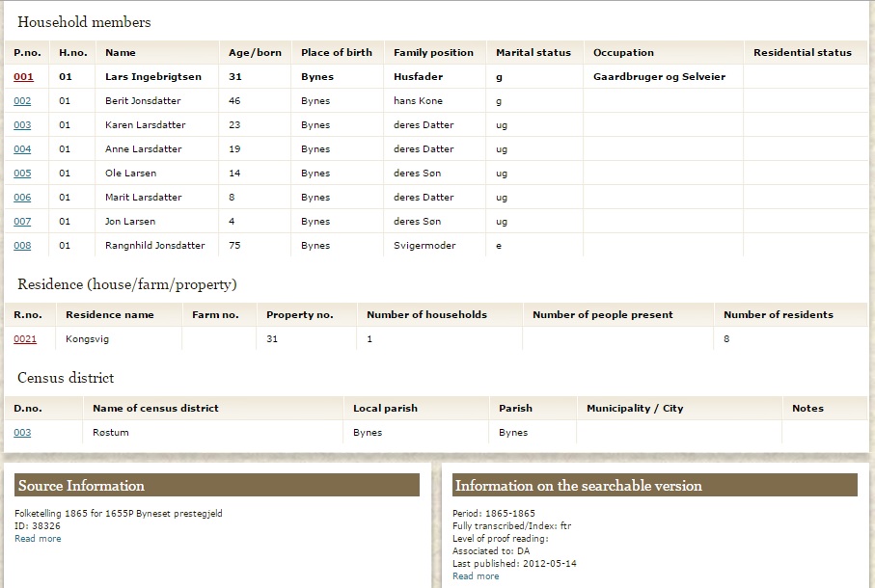Click age 46 in Berit's row
This screenshot has width=875, height=588.
tap(234, 101)
